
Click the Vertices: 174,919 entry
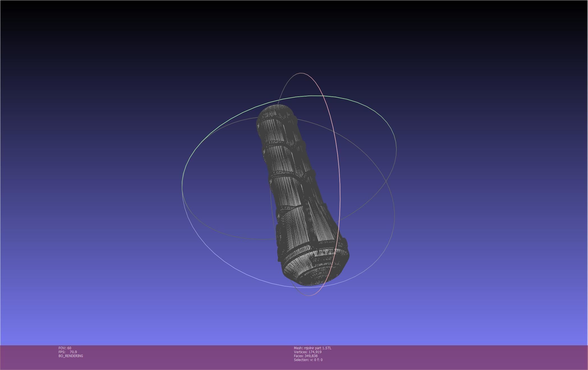click(308, 352)
